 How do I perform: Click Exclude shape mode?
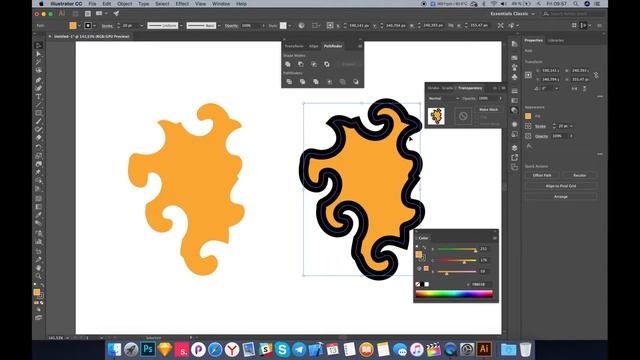(327, 64)
